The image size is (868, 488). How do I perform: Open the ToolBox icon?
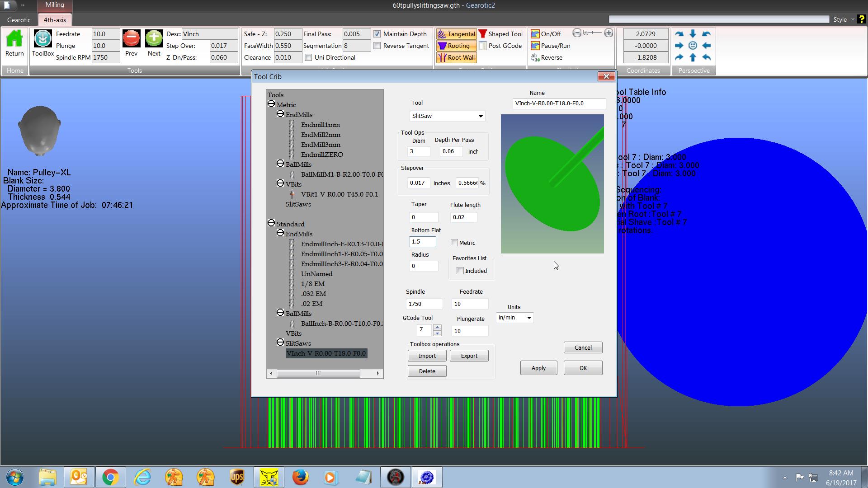point(43,39)
